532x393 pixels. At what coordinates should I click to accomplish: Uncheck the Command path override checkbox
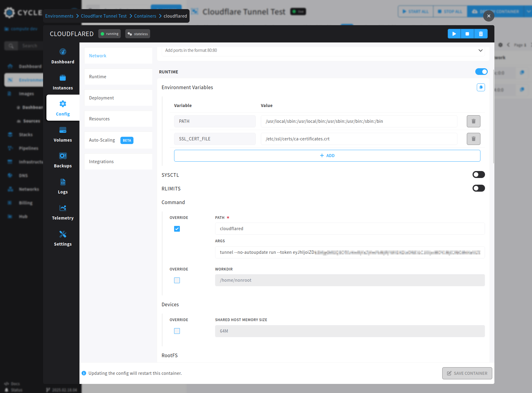[177, 229]
